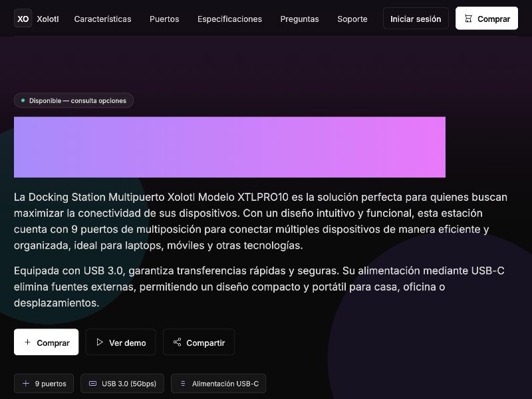
Task: Click the green availability status dot
Action: (23, 100)
